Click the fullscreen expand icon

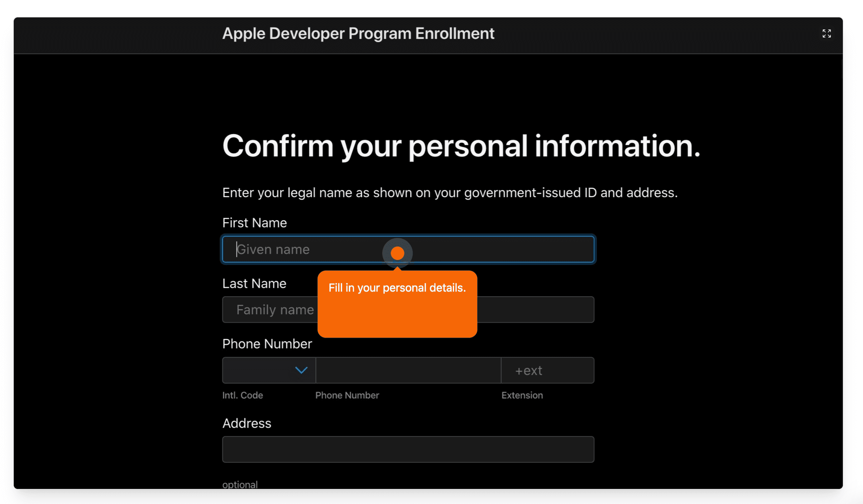point(827,33)
